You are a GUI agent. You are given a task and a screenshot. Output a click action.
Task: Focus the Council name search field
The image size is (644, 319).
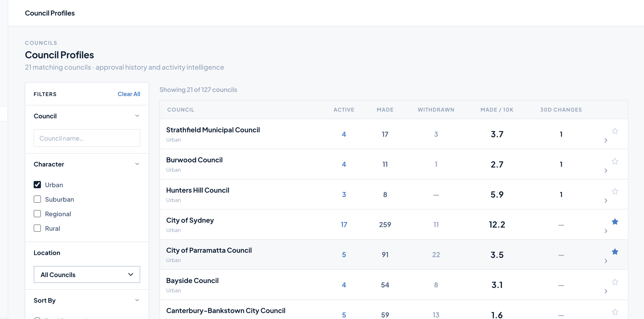click(87, 138)
